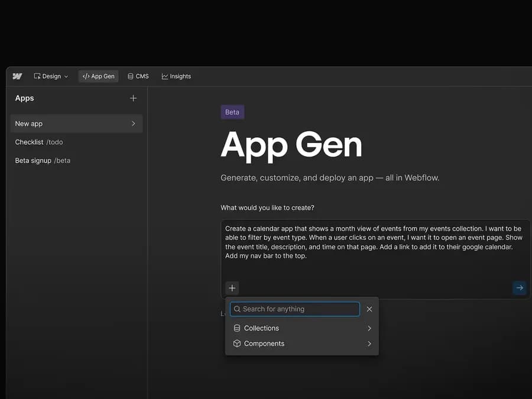Select Collections in the popup menu
Screen dimensions: 532x399
(x=302, y=328)
